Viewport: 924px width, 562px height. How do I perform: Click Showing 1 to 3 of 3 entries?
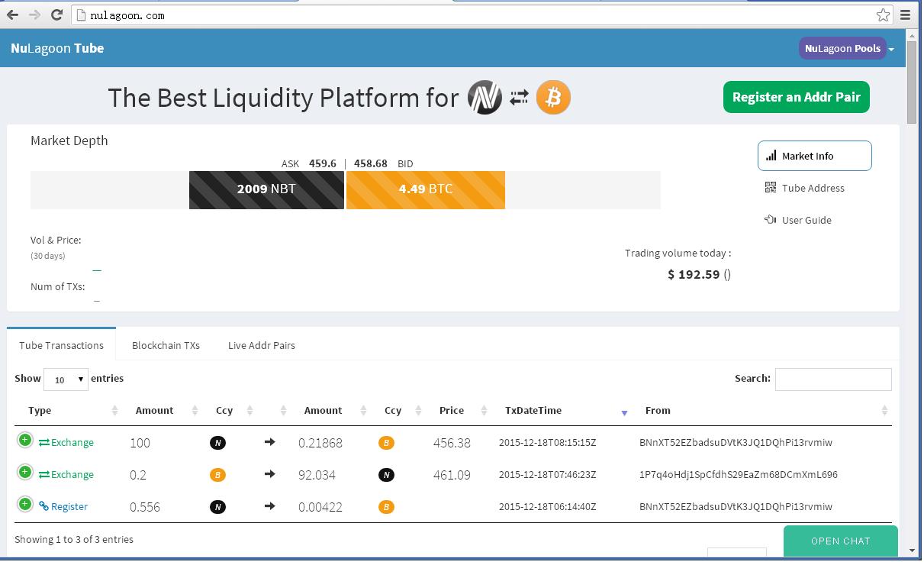pyautogui.click(x=74, y=539)
